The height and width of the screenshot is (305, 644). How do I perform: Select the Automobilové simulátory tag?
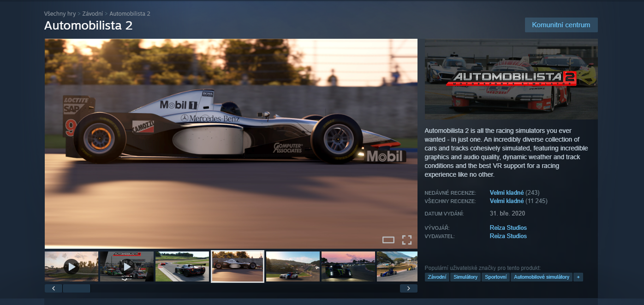541,277
